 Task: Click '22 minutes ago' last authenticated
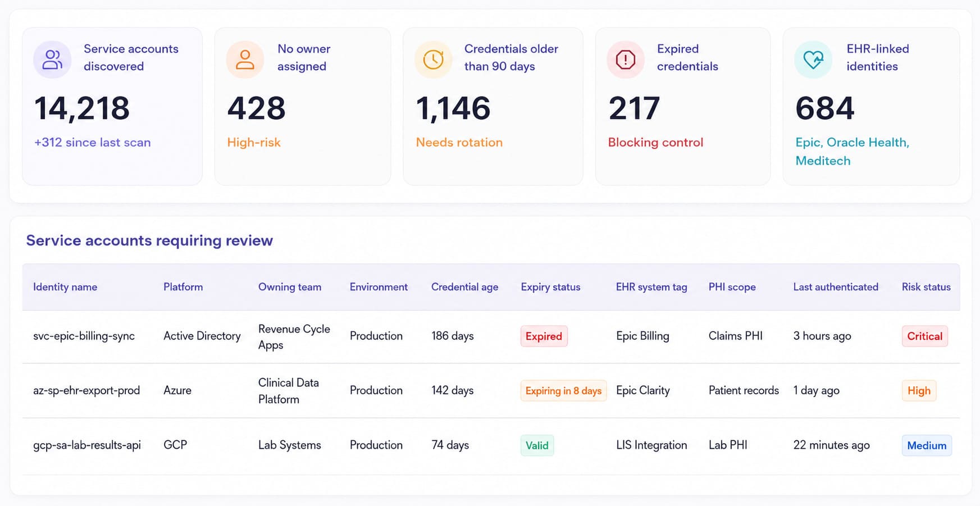832,445
